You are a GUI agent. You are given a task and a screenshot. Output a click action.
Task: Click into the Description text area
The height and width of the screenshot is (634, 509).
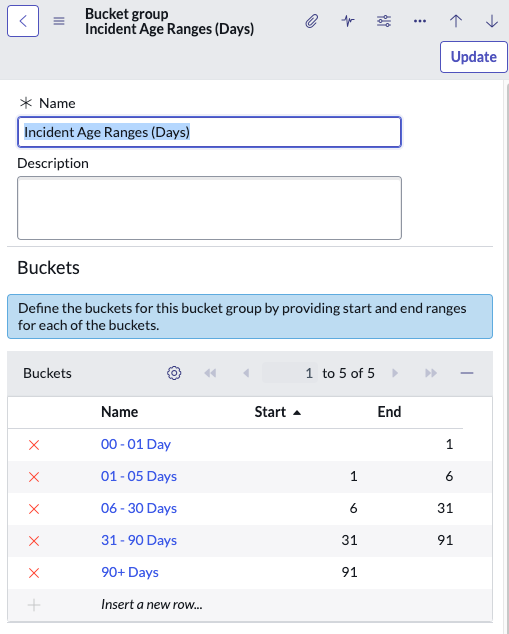tap(209, 208)
